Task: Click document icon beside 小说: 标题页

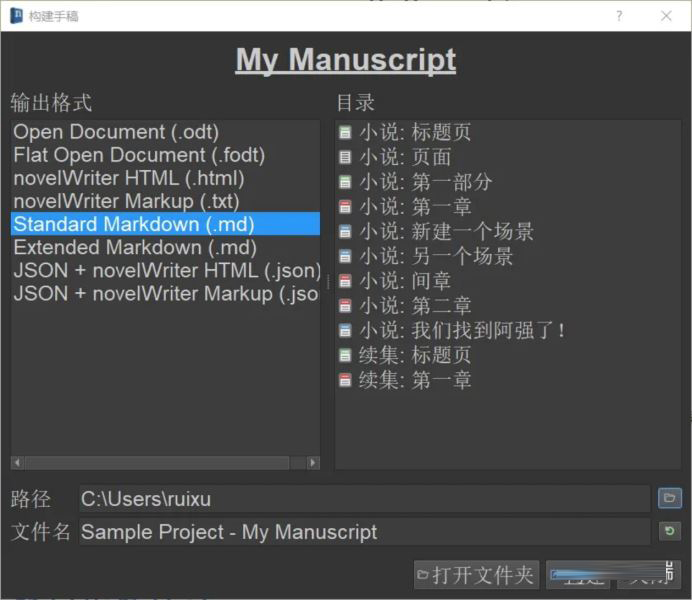Action: 345,132
